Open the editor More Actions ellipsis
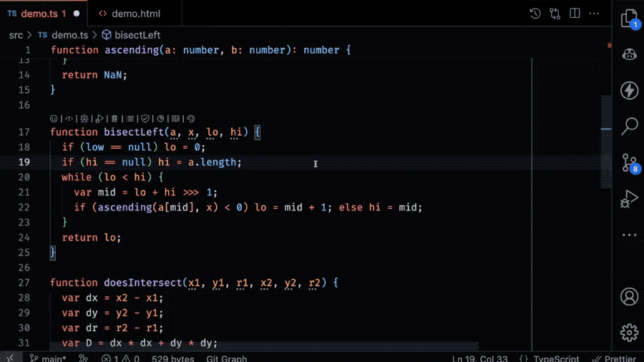644x362 pixels. (595, 14)
